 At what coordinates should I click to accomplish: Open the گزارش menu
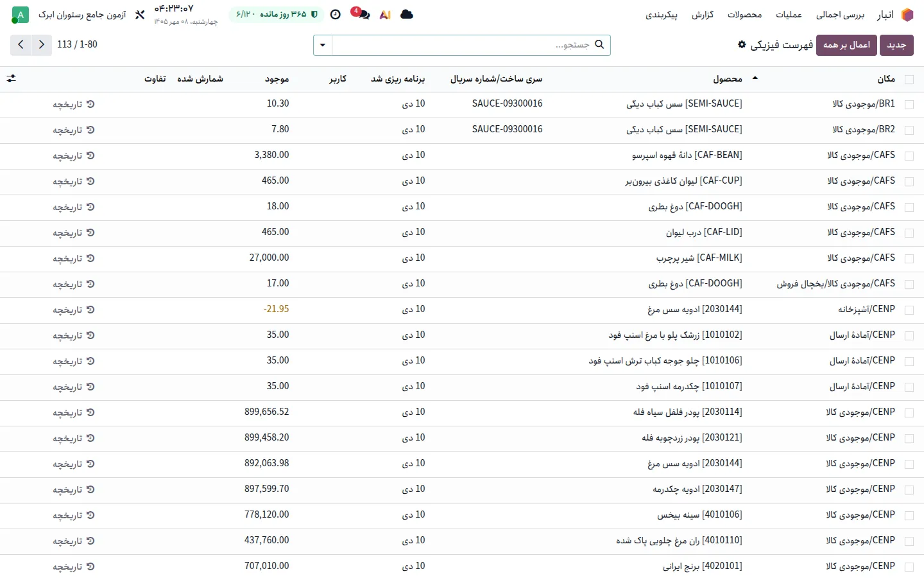703,15
